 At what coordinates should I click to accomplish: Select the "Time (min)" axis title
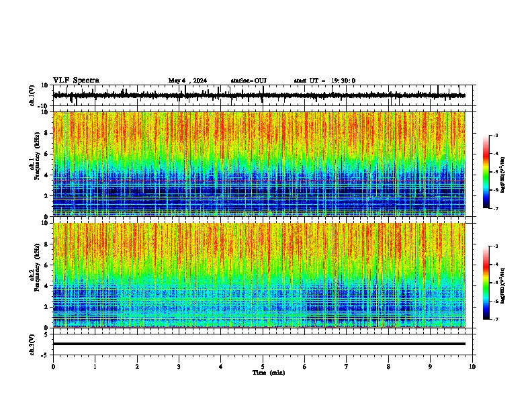pos(269,373)
